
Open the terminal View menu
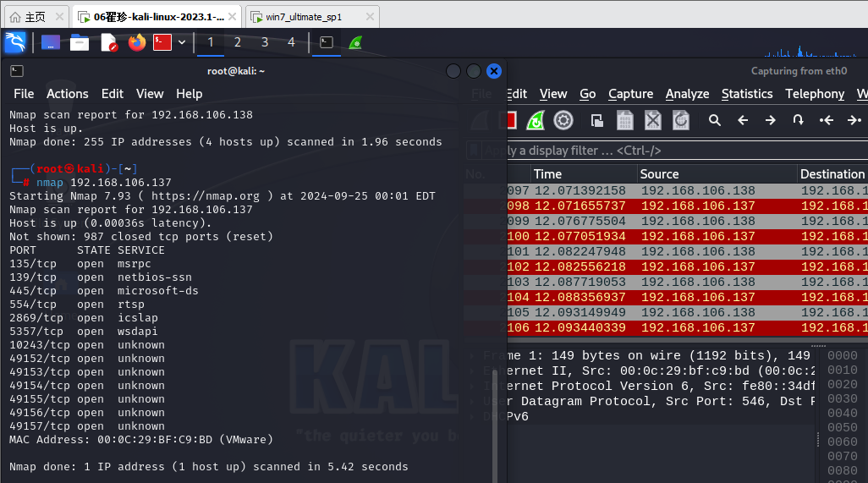click(x=150, y=94)
